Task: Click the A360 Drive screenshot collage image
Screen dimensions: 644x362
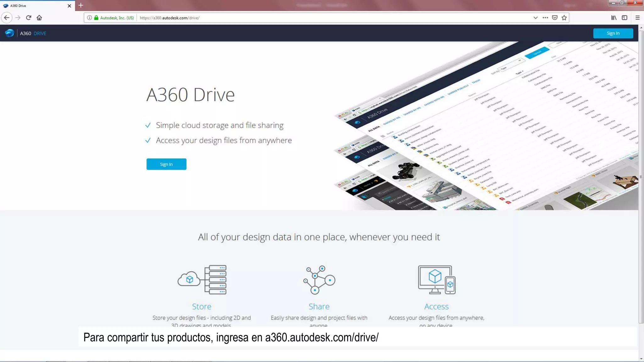Action: 486,126
